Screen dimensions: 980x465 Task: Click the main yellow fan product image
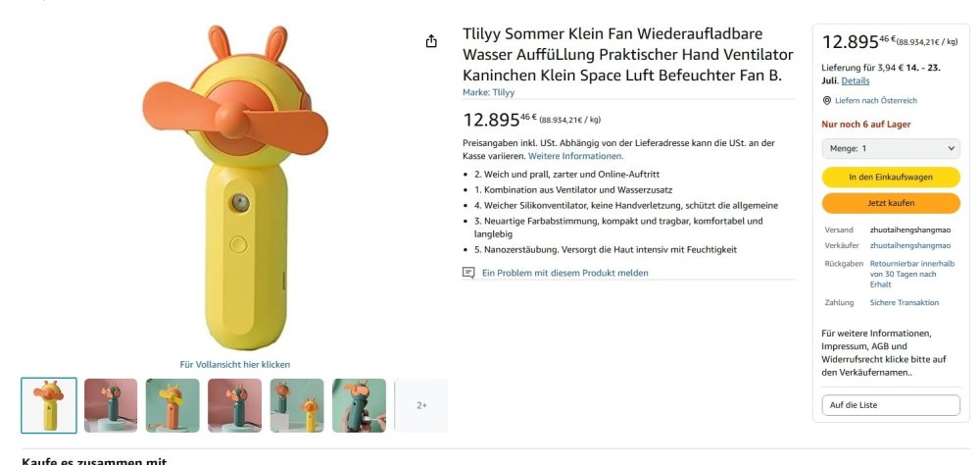click(235, 186)
